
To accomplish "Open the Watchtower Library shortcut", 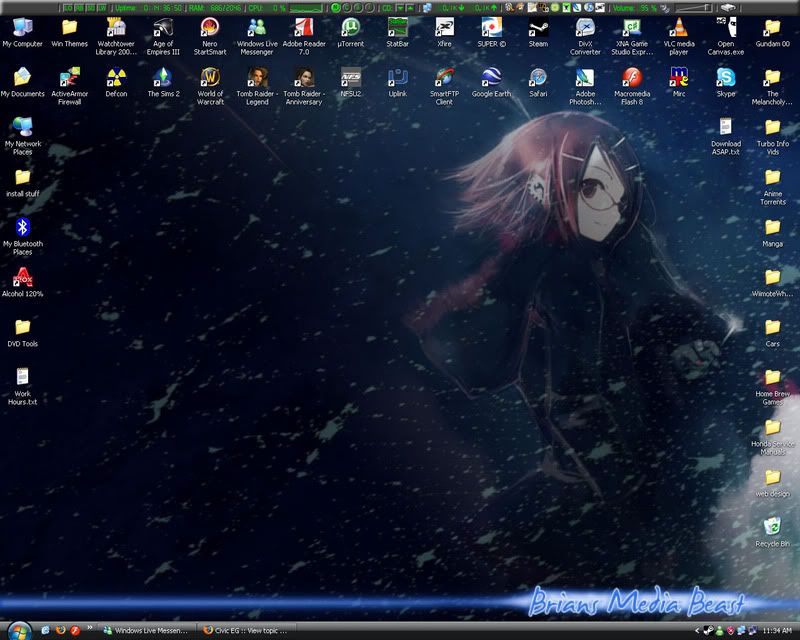I will coord(116,36).
